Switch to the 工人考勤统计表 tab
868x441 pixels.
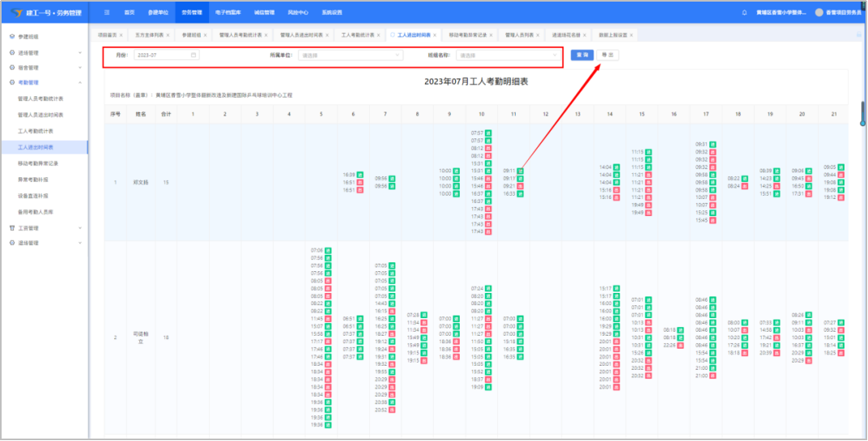click(x=357, y=35)
